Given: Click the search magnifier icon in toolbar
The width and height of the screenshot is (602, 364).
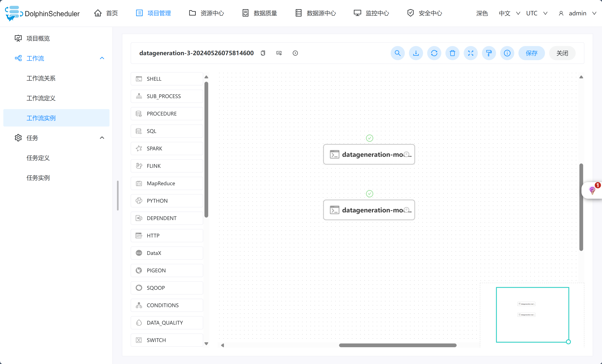Looking at the screenshot, I should click(397, 53).
